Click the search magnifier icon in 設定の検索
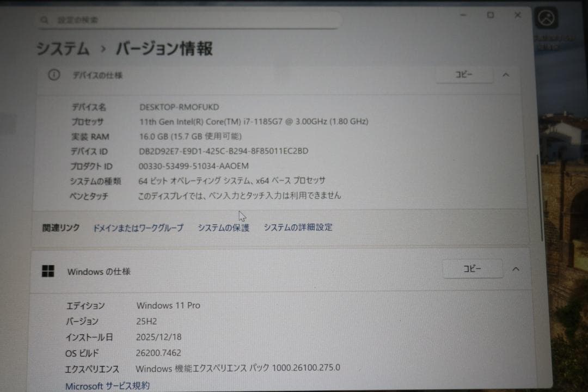Image resolution: width=588 pixels, height=392 pixels. click(x=45, y=20)
